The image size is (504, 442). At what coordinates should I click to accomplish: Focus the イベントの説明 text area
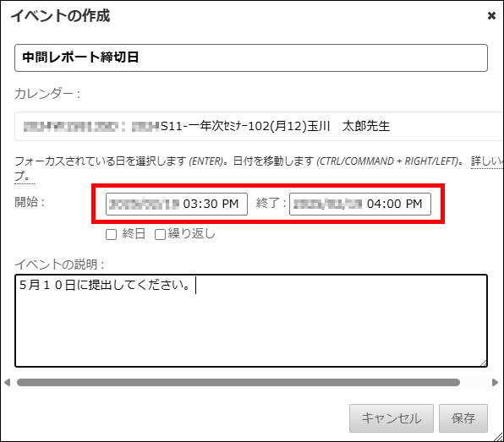click(251, 320)
